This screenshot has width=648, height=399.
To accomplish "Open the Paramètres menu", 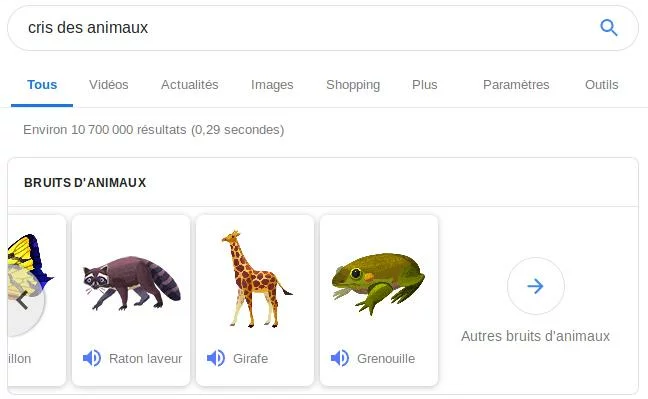I will 516,85.
